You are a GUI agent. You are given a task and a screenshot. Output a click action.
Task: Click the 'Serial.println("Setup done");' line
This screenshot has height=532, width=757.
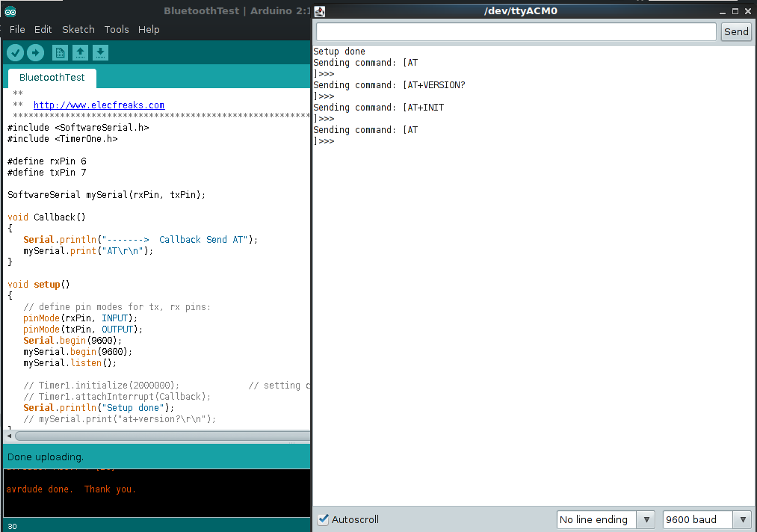pyautogui.click(x=99, y=408)
